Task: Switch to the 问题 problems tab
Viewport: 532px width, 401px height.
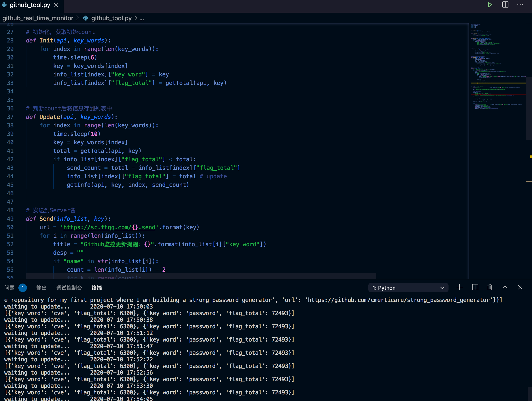Action: pyautogui.click(x=10, y=288)
